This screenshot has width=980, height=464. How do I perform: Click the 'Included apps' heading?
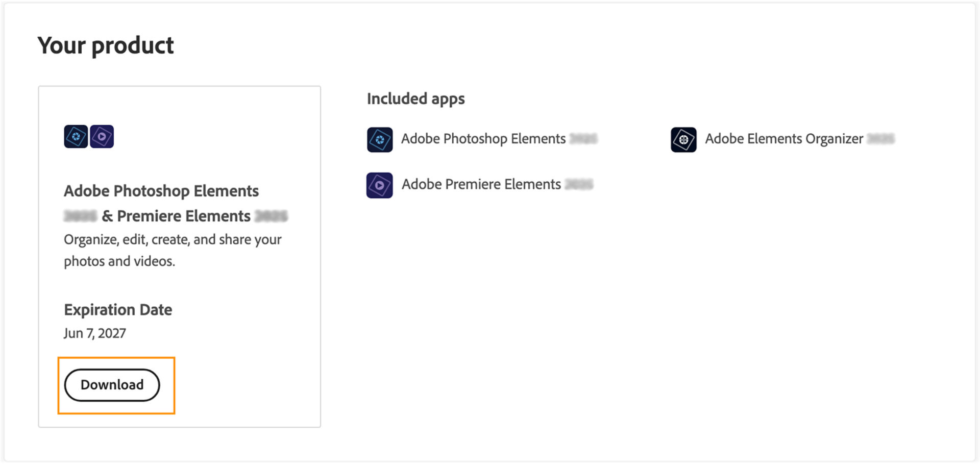pos(415,99)
